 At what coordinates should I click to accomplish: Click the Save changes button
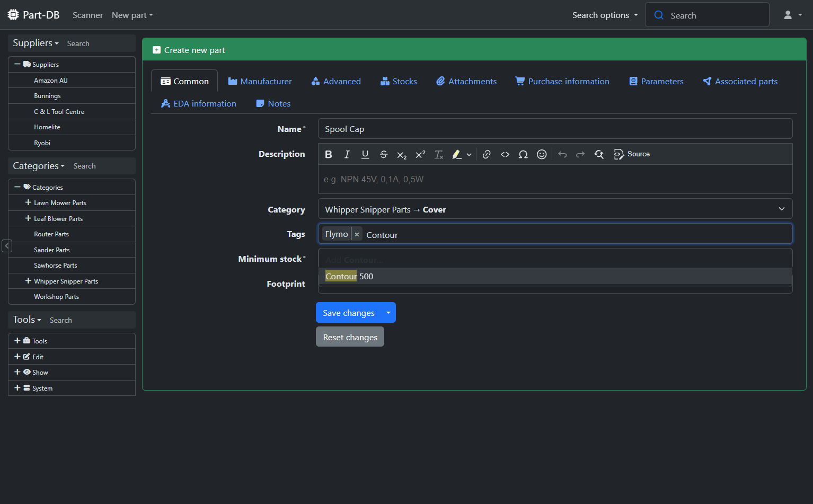349,313
